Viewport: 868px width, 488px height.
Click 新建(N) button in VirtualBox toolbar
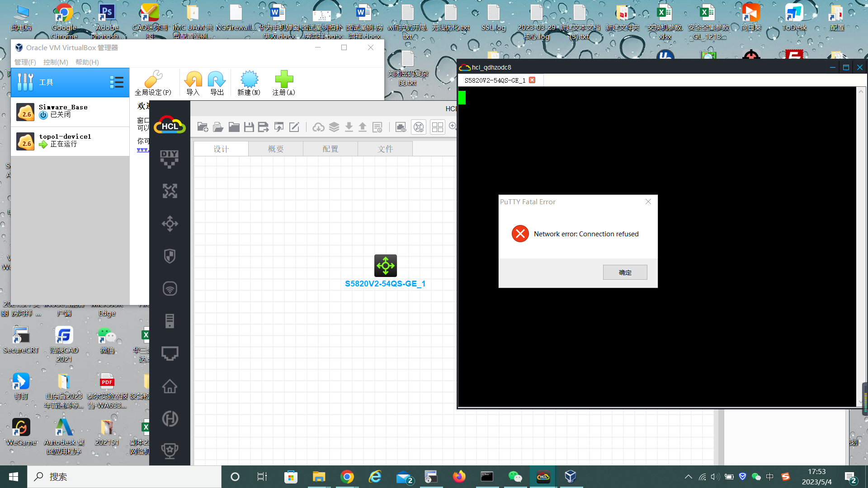tap(249, 83)
